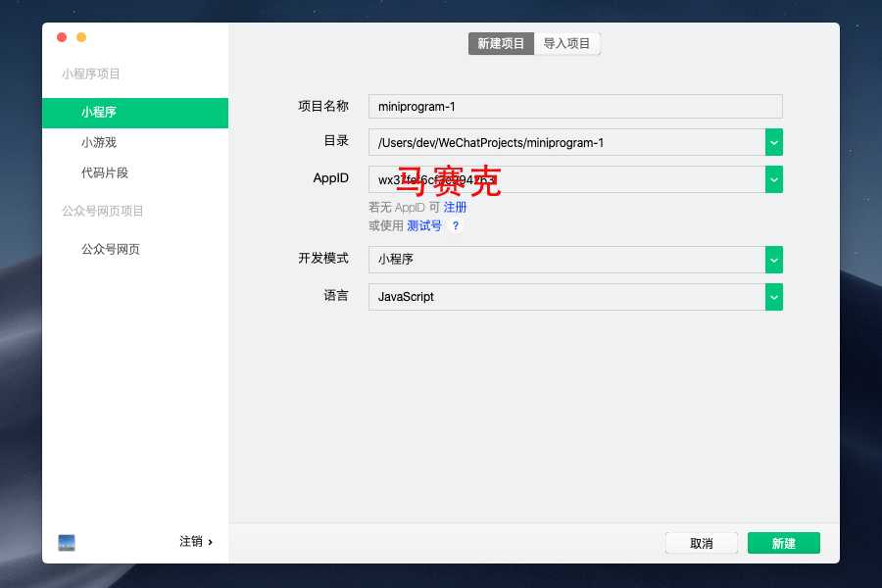Click the green 新建 button
The image size is (882, 588).
pyautogui.click(x=784, y=543)
